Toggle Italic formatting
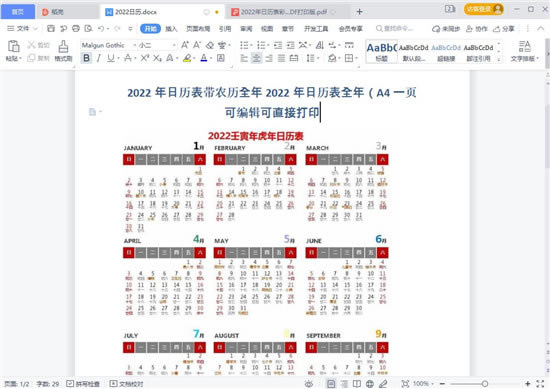Screen dimensions: 550x389 tap(99, 58)
